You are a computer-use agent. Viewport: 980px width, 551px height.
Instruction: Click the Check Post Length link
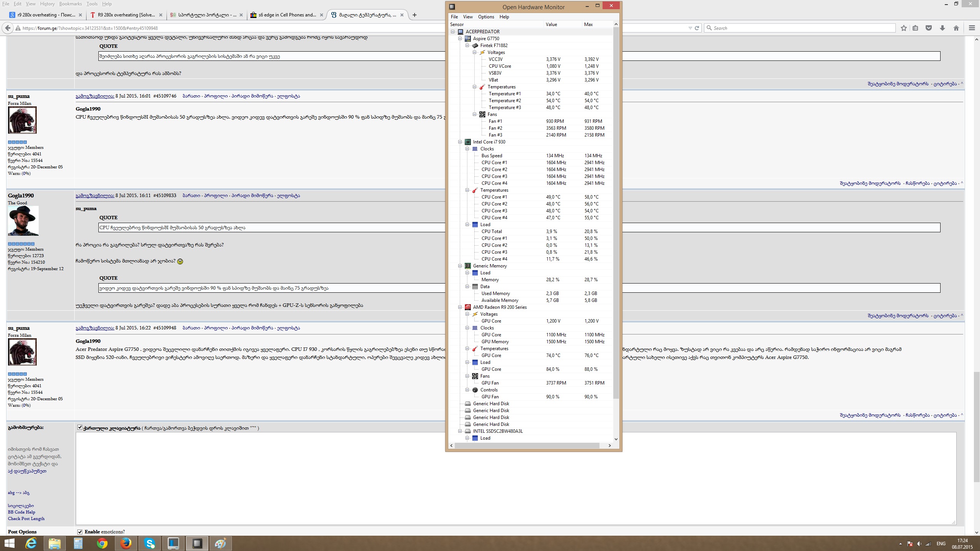tap(26, 518)
